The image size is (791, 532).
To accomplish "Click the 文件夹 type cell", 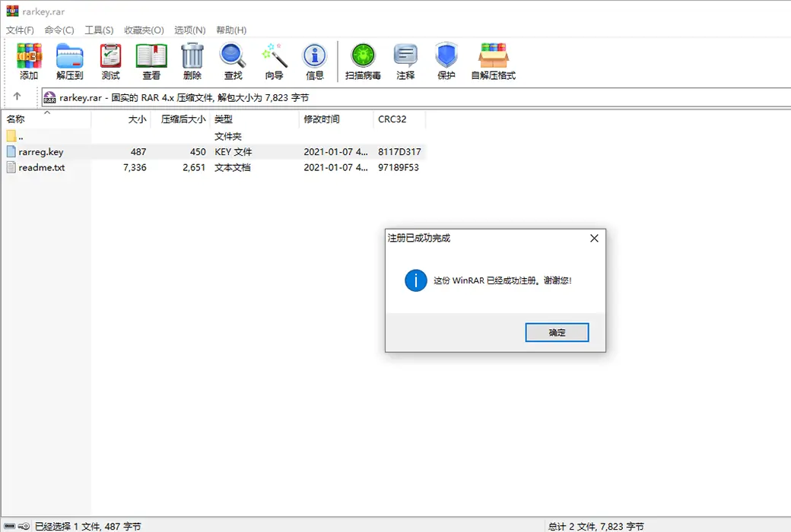I will [x=228, y=136].
